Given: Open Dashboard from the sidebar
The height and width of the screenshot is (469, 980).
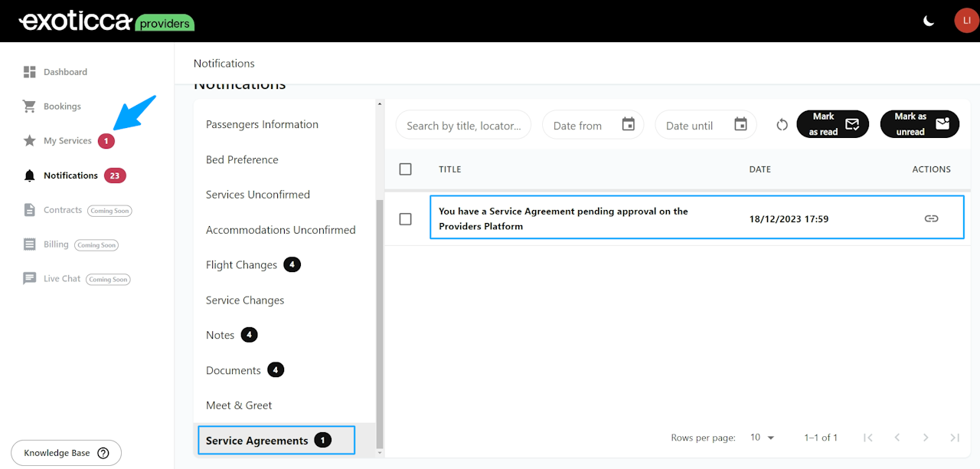Looking at the screenshot, I should coord(65,72).
